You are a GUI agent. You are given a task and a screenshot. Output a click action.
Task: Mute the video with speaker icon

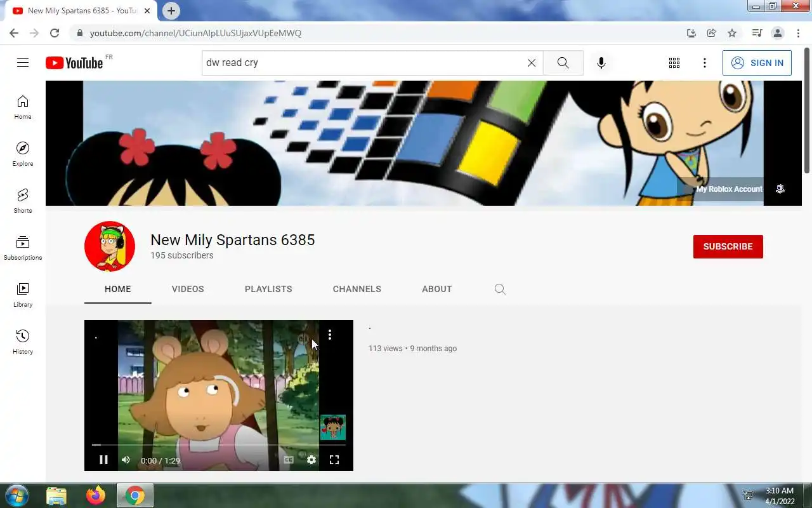pos(126,460)
